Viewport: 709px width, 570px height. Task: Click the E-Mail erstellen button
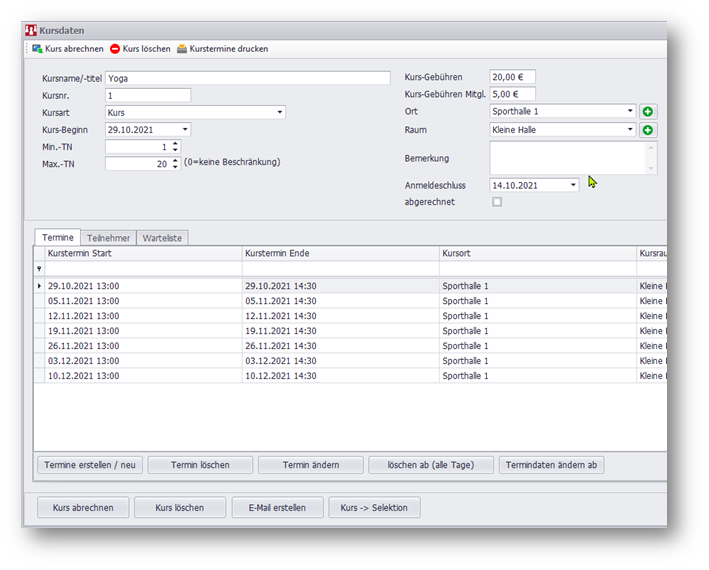(277, 508)
